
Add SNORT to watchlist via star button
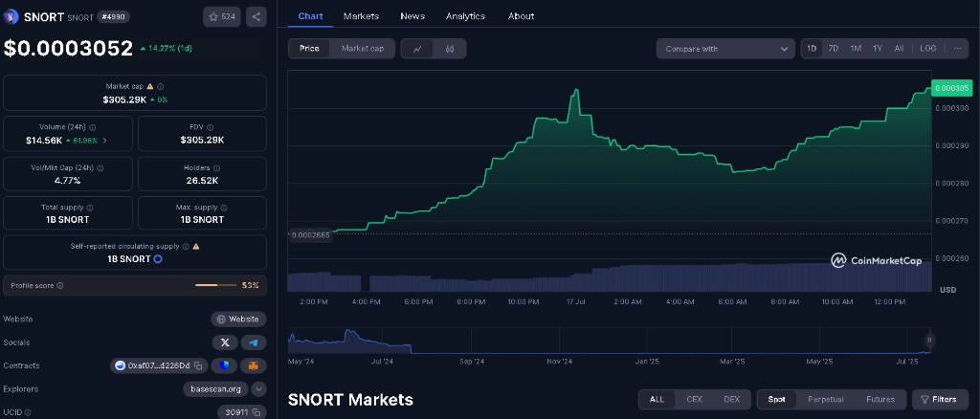tap(222, 16)
